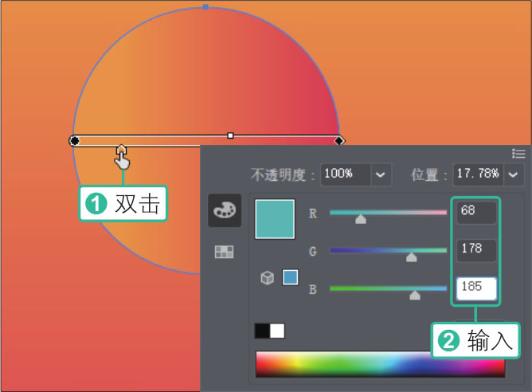
Task: Open the color panel options menu
Action: 518,153
